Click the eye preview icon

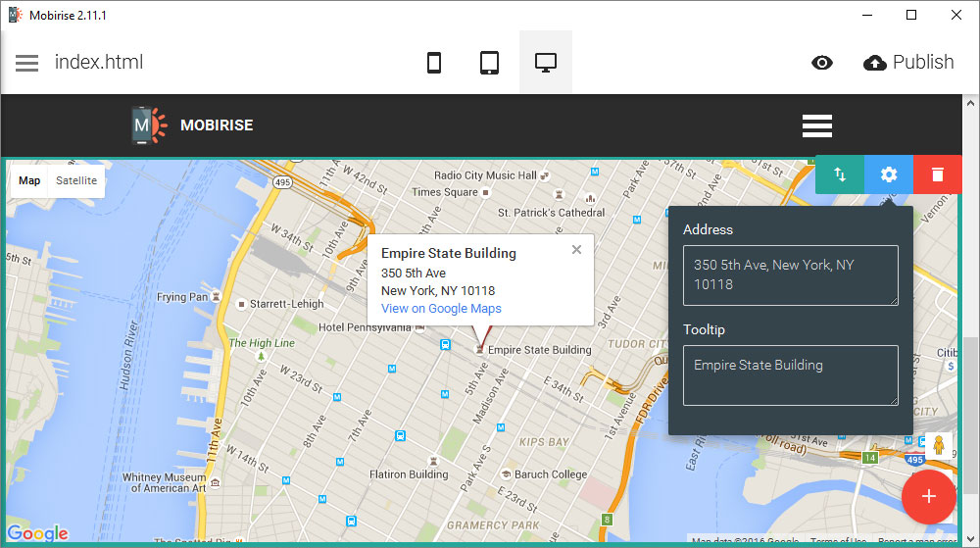(x=822, y=63)
